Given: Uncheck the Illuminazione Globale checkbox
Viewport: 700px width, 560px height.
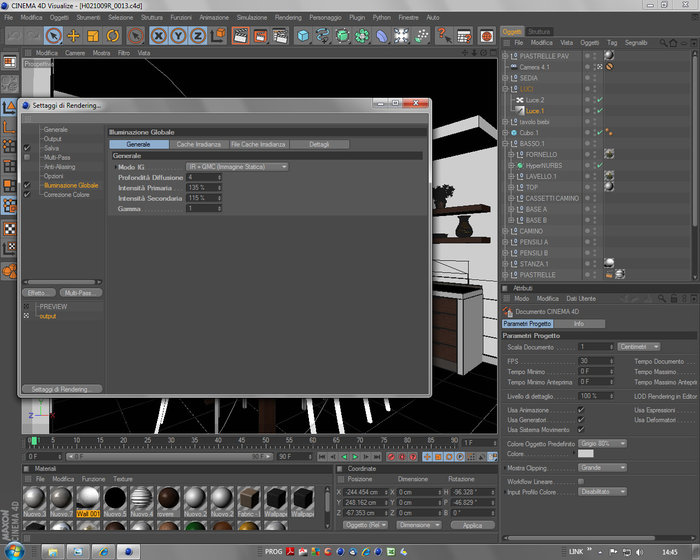Looking at the screenshot, I should (x=27, y=185).
